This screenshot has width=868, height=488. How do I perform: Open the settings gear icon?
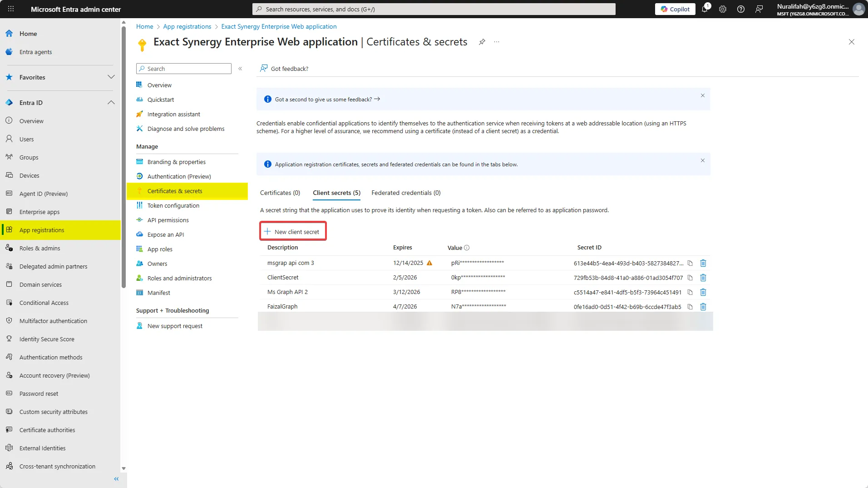coord(723,9)
